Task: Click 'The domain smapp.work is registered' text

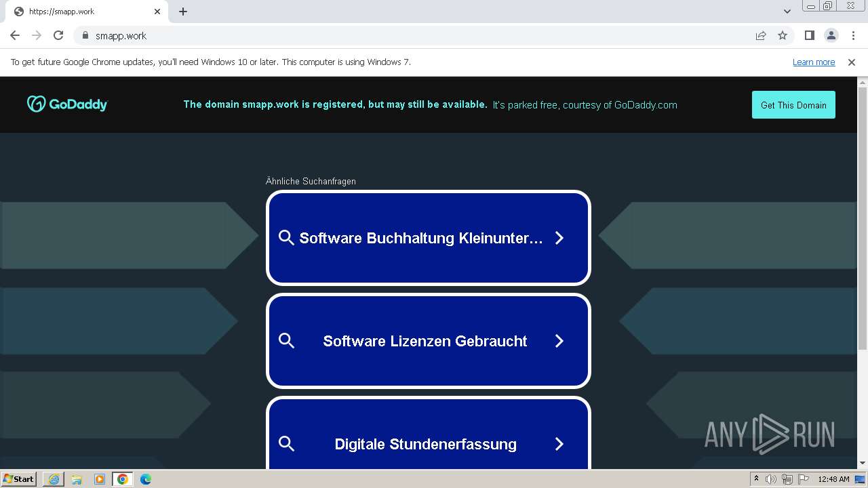Action: coord(273,104)
